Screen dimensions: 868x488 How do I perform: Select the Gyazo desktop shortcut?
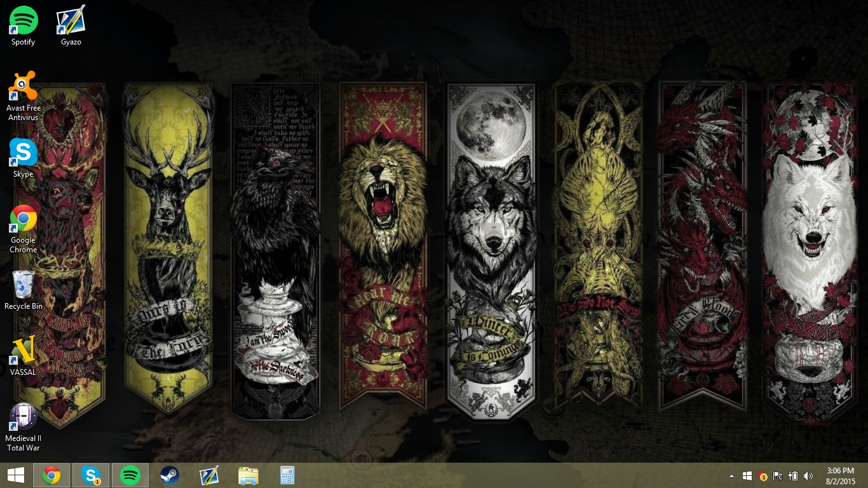coord(71,25)
